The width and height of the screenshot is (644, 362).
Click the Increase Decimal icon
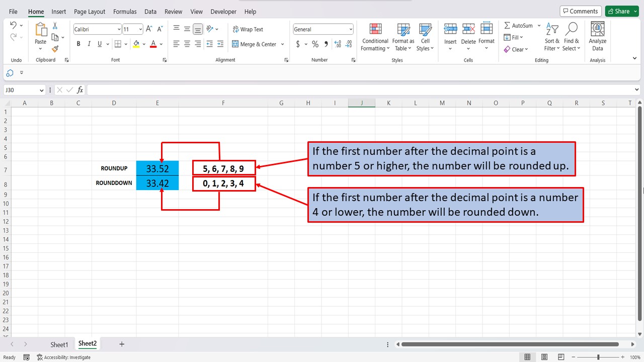pos(338,44)
